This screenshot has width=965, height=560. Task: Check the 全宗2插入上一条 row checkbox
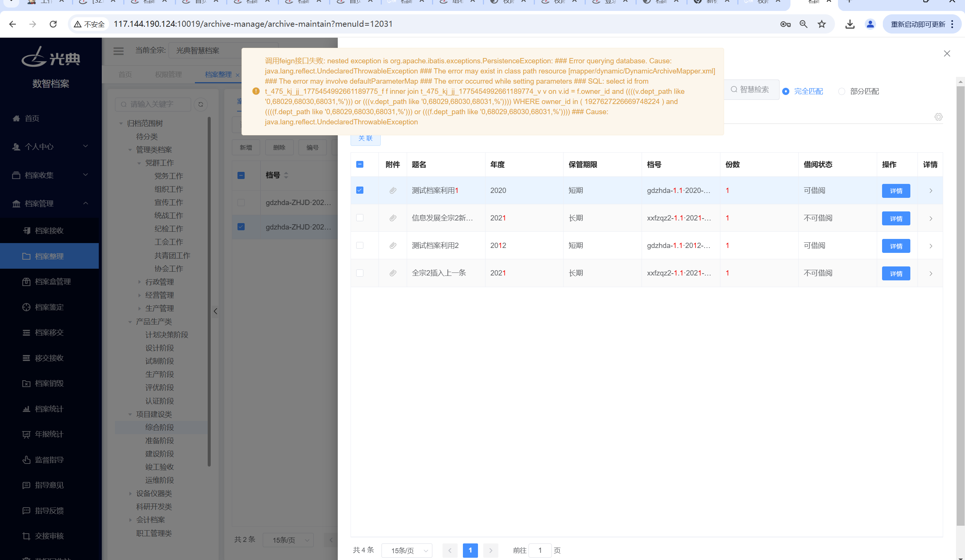[360, 273]
